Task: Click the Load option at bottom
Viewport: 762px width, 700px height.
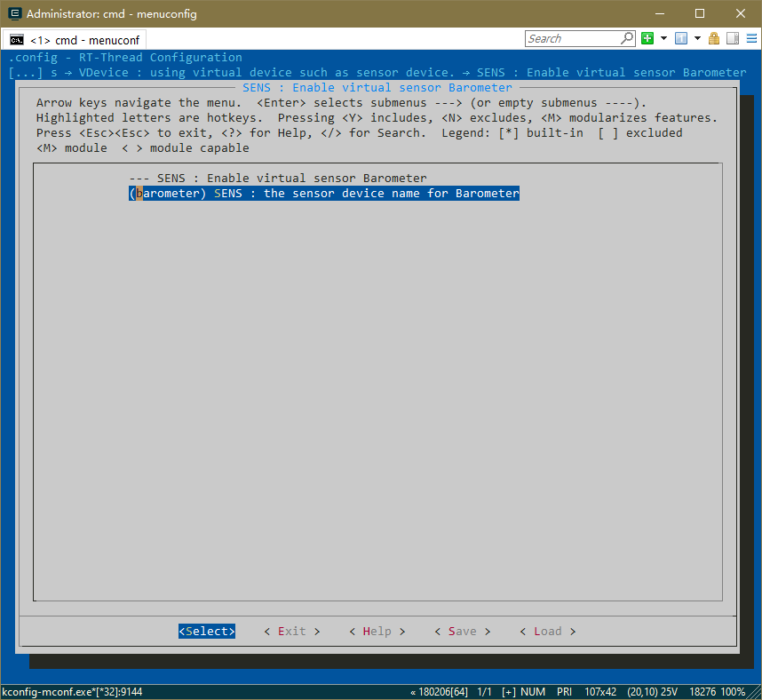Action: [x=547, y=631]
